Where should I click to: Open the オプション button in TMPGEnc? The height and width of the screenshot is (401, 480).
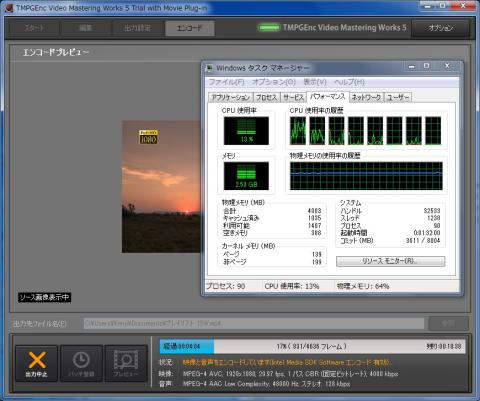pos(441,28)
